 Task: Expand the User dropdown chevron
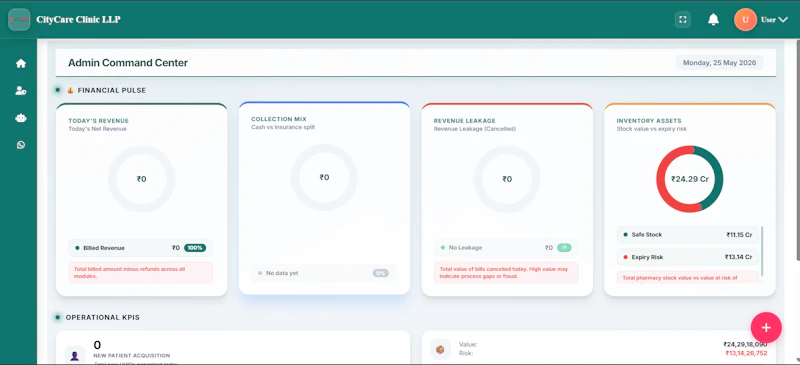coord(783,20)
